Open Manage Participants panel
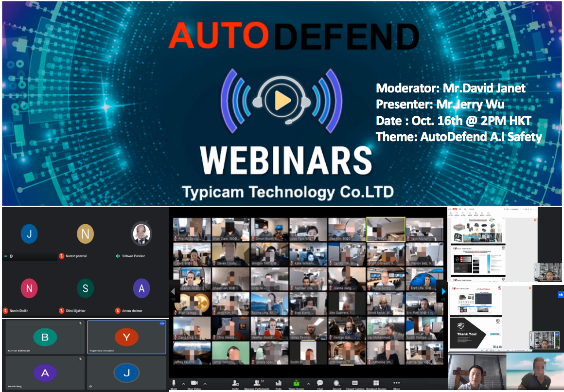Image resolution: width=564 pixels, height=392 pixels. (x=257, y=384)
